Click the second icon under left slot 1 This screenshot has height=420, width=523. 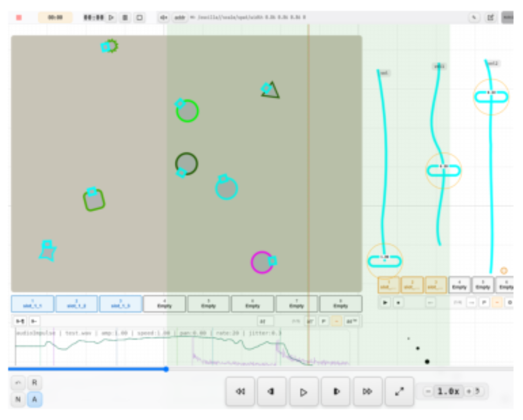click(34, 321)
